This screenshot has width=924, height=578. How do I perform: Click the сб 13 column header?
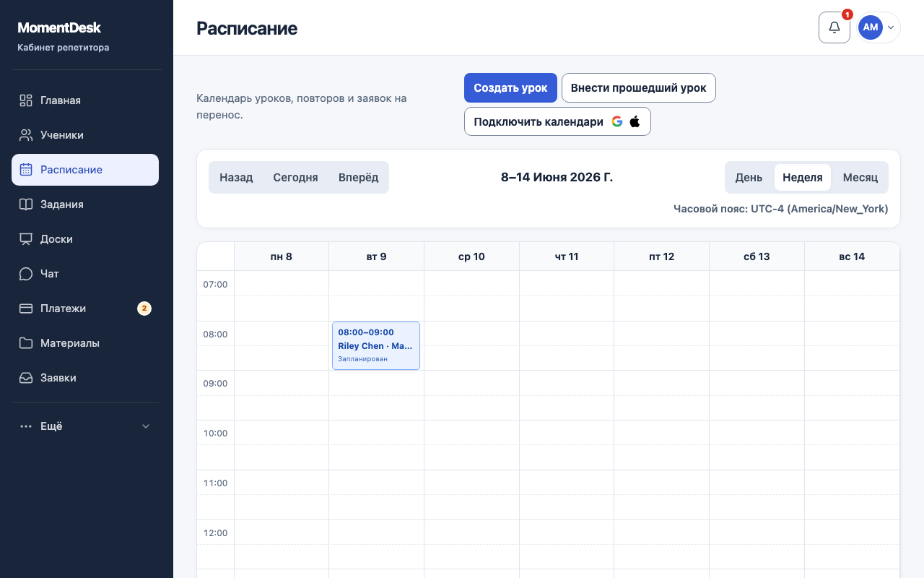pyautogui.click(x=757, y=256)
